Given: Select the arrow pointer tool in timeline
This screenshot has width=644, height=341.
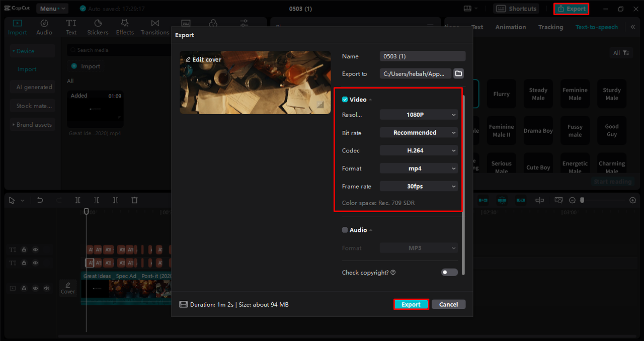Looking at the screenshot, I should (12, 200).
